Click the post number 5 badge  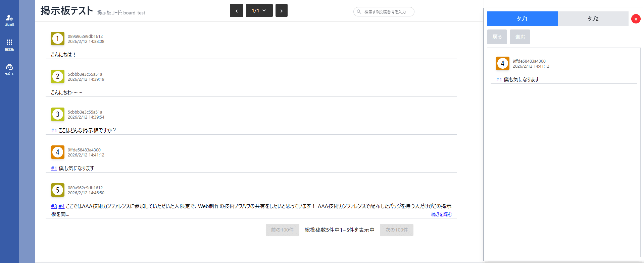click(58, 190)
